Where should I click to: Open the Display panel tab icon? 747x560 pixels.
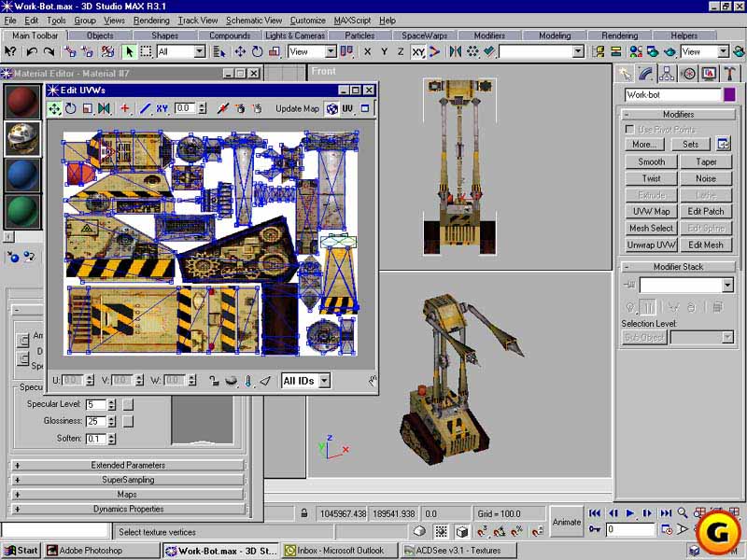709,74
